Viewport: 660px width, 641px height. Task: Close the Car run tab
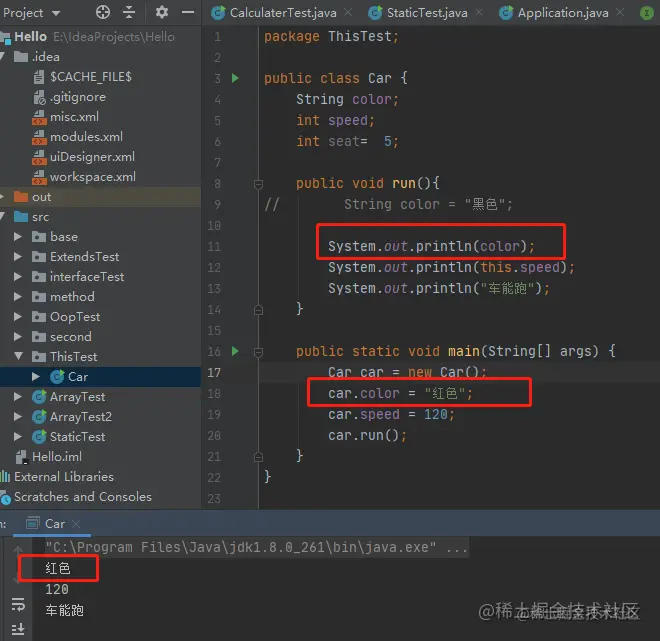(x=76, y=524)
